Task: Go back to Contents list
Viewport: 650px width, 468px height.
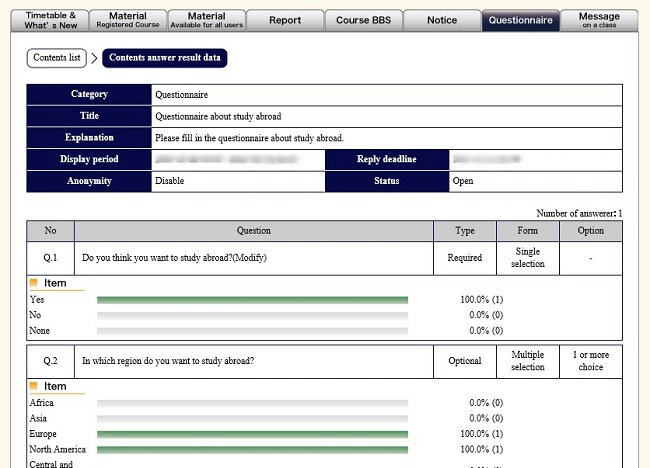Action: click(x=57, y=58)
